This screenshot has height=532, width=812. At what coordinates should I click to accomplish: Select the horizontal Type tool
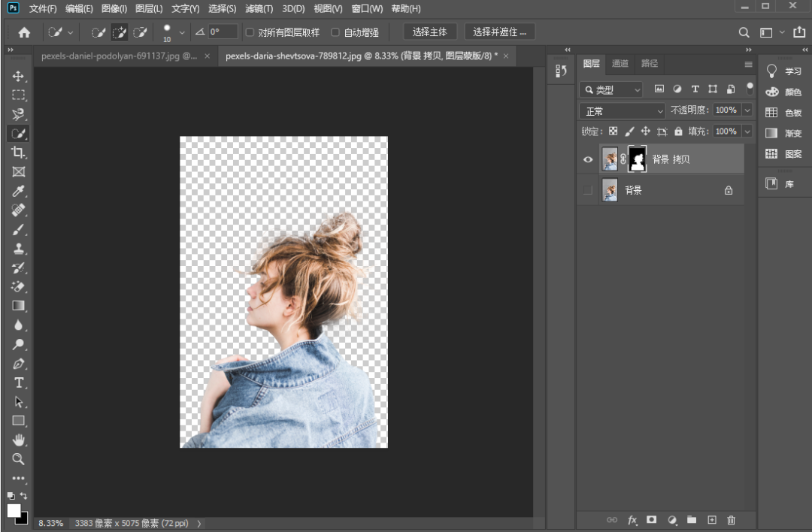tap(19, 382)
